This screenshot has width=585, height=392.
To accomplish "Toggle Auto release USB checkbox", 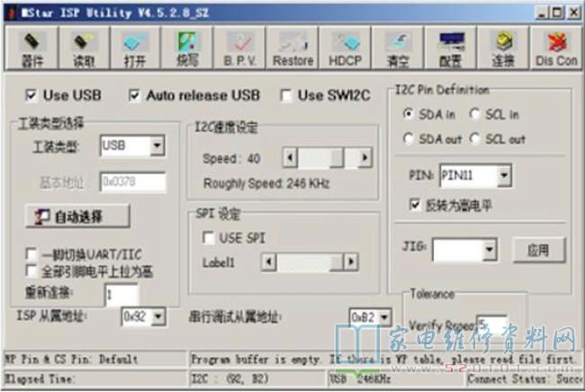I will click(134, 95).
